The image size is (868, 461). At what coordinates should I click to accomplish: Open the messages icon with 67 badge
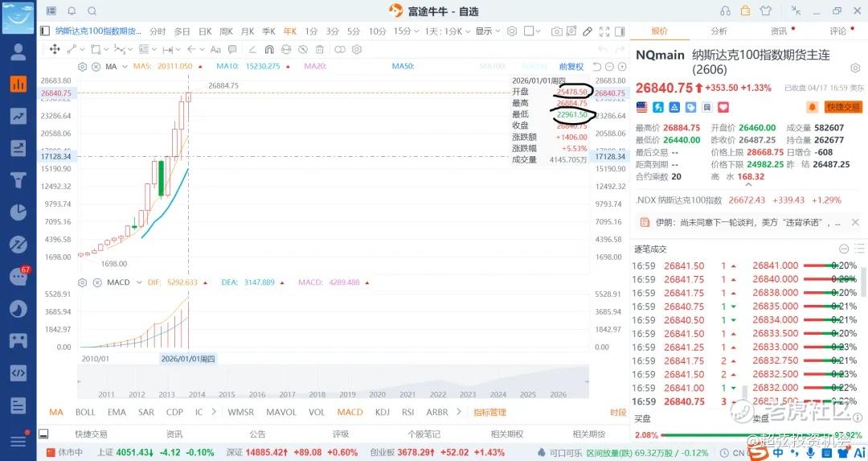pos(18,276)
